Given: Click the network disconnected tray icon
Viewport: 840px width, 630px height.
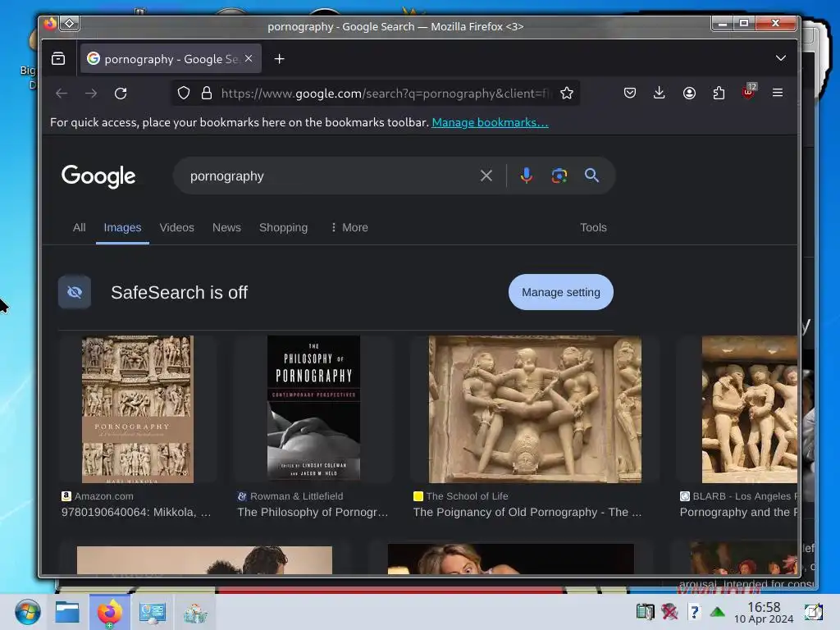Looking at the screenshot, I should coord(669,611).
